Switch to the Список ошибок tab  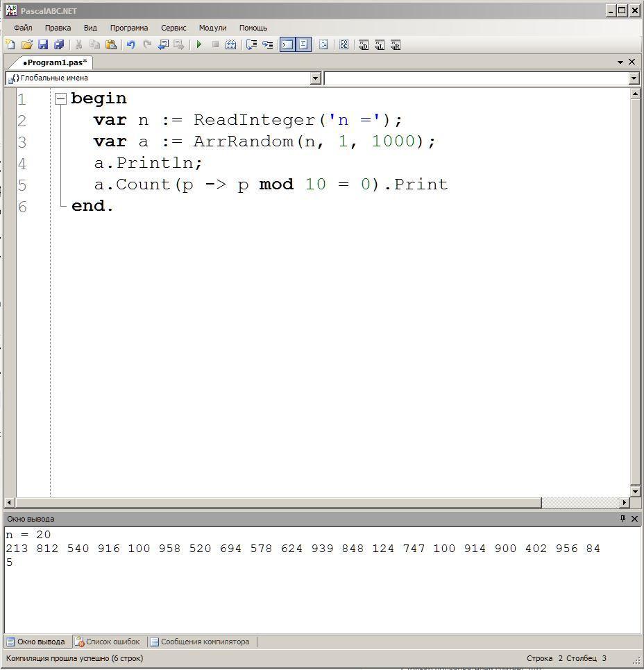coord(108,642)
